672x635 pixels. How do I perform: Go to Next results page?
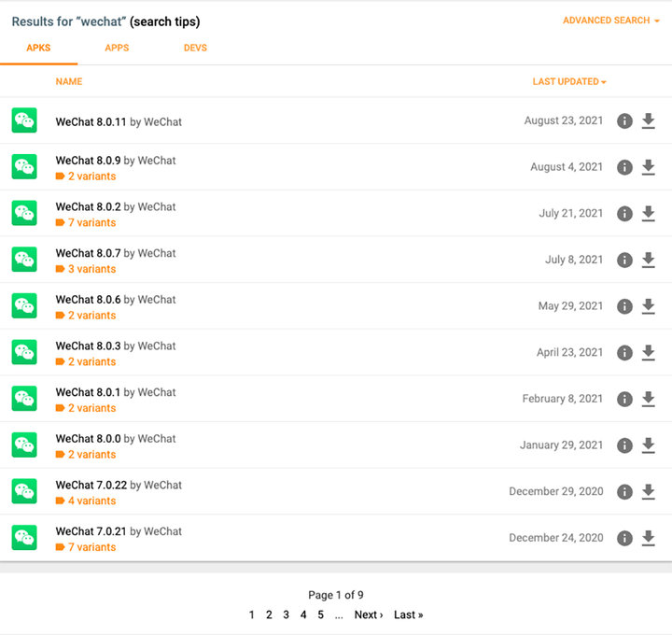(369, 614)
